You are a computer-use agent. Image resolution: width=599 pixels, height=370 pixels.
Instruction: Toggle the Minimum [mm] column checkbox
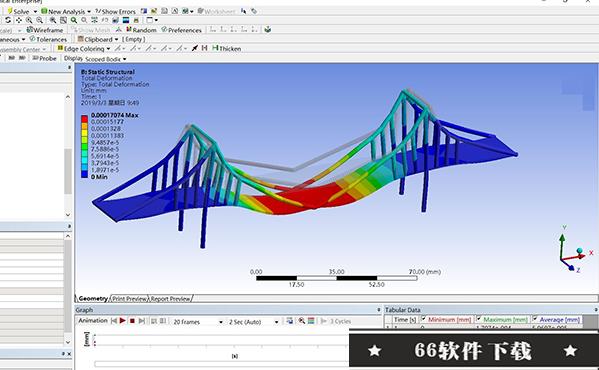[423, 318]
